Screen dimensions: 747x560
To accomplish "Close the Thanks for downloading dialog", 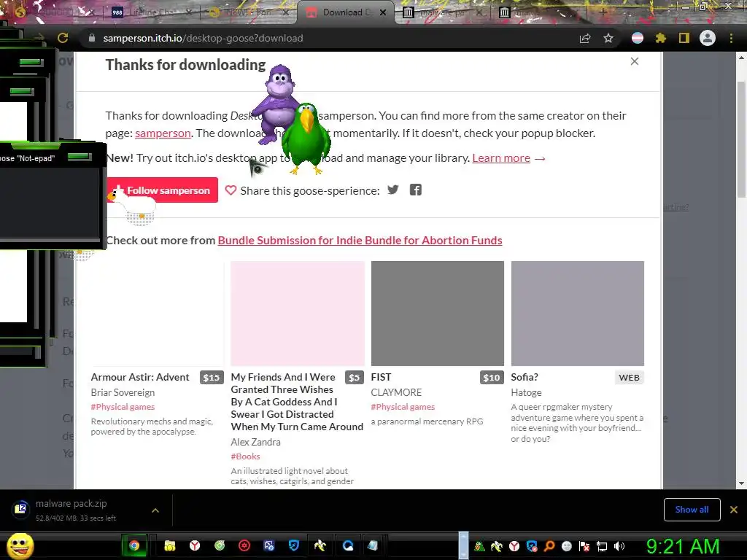I will [x=635, y=61].
